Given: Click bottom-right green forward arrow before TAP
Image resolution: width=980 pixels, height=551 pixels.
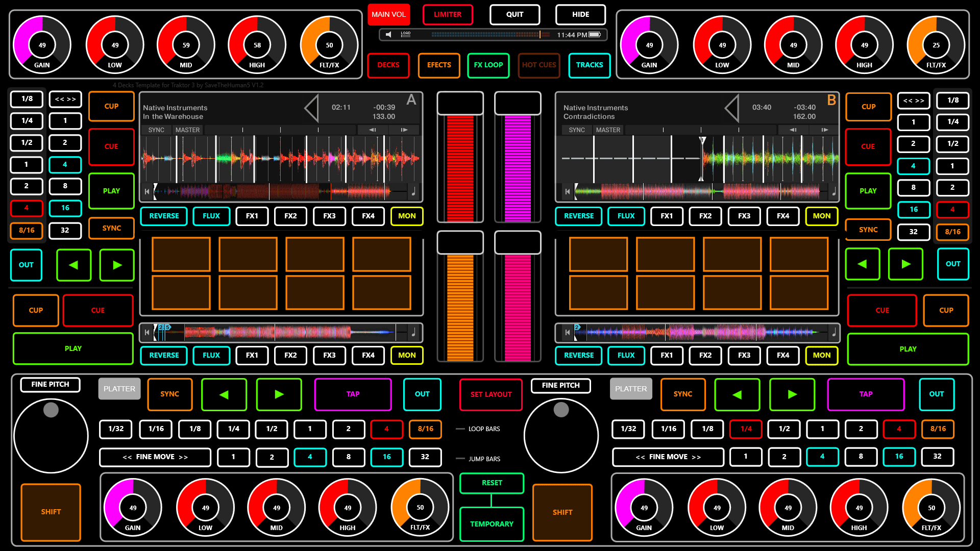Looking at the screenshot, I should tap(792, 394).
